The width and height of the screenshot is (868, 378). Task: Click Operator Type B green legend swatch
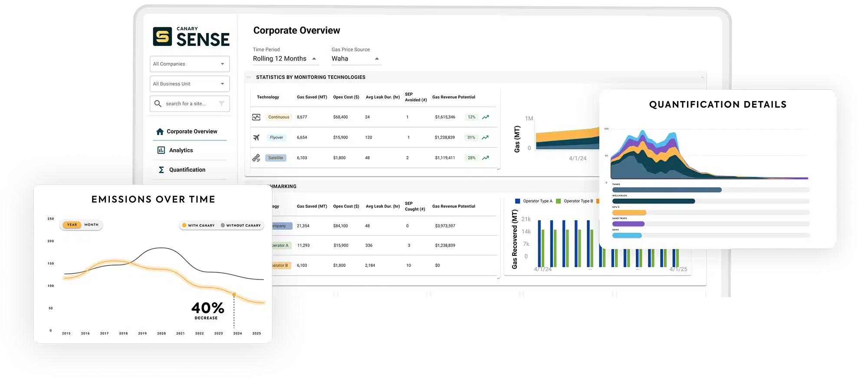(559, 201)
